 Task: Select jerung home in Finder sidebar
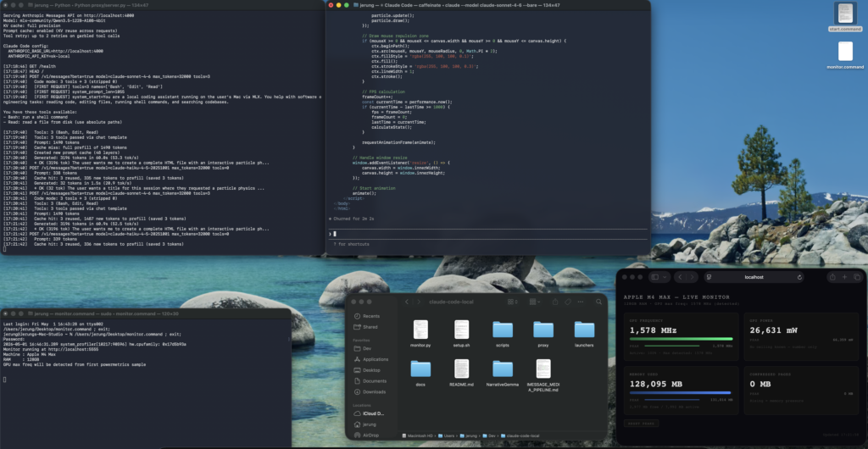coord(364,424)
